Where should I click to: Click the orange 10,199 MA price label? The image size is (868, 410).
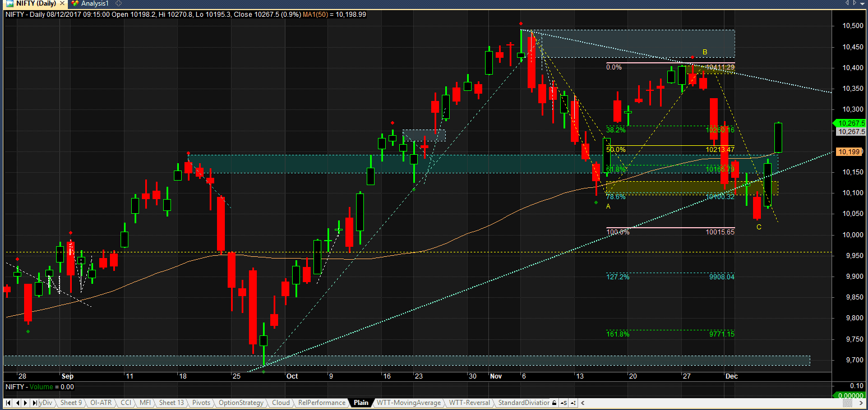tap(850, 151)
